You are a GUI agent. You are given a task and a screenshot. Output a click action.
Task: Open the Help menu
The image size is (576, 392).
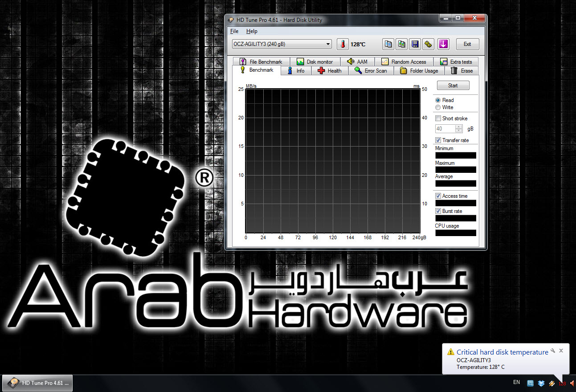click(252, 31)
